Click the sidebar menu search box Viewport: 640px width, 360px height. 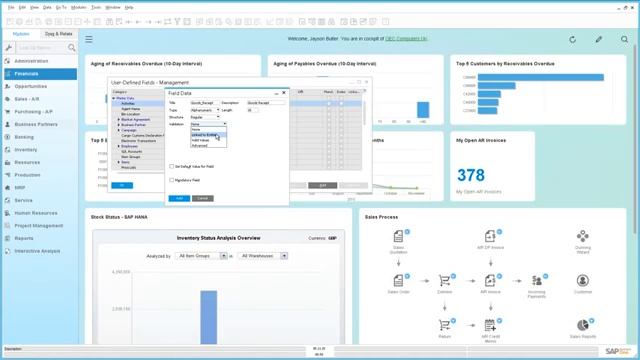[41, 48]
